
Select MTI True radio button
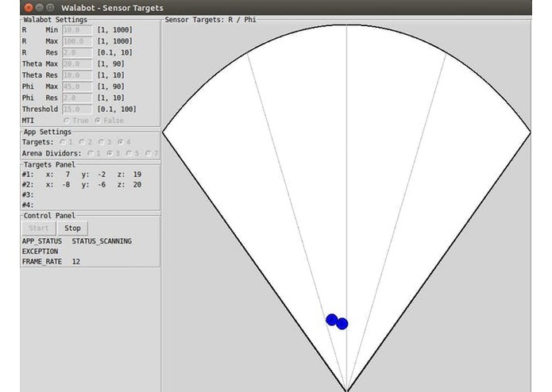coord(67,121)
